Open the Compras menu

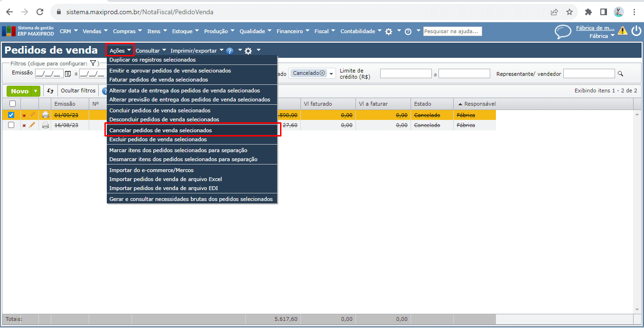(x=127, y=31)
